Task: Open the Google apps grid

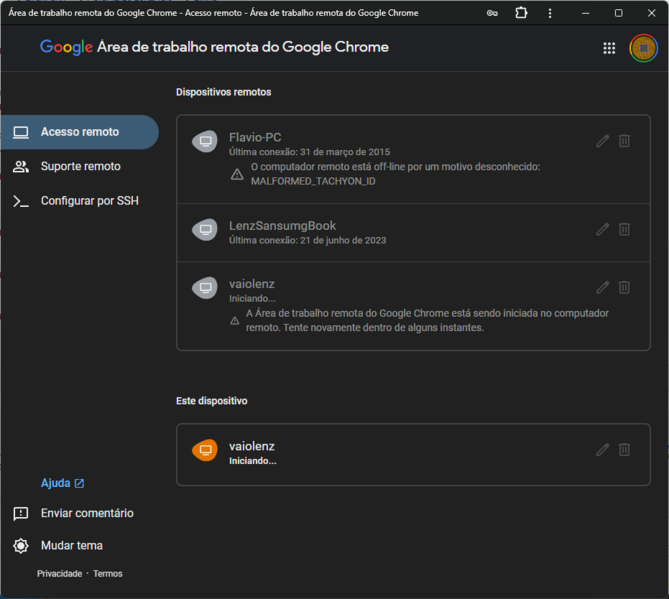Action: pos(609,48)
